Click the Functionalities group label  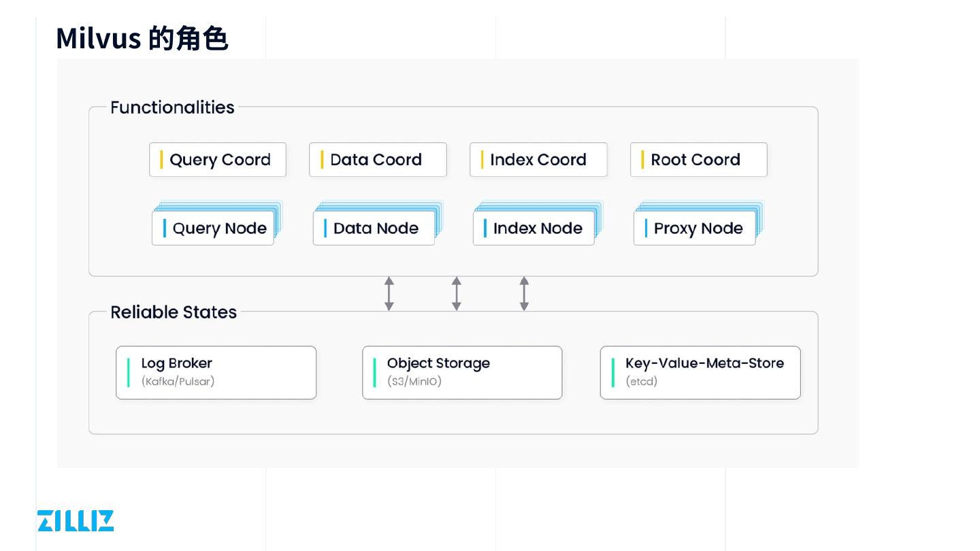172,107
